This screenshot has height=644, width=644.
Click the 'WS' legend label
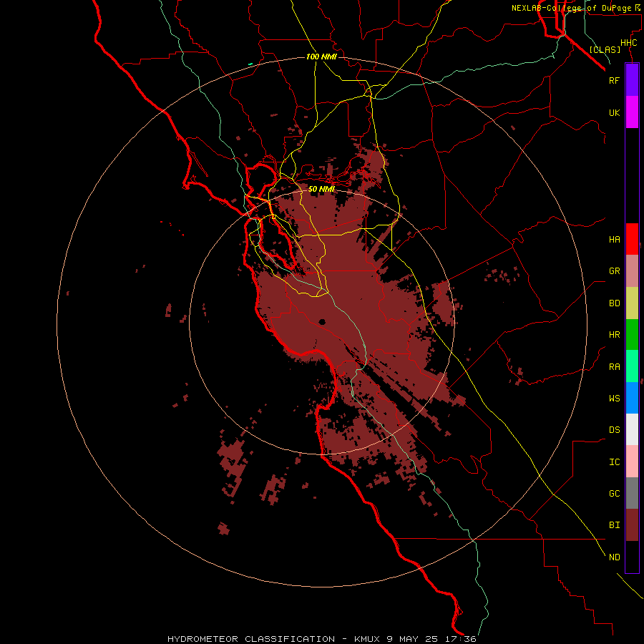coord(614,399)
